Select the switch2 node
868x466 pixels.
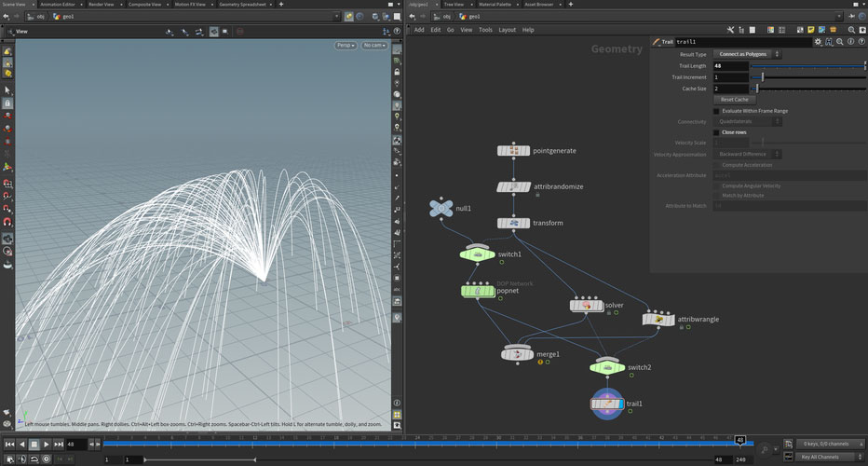coord(607,367)
